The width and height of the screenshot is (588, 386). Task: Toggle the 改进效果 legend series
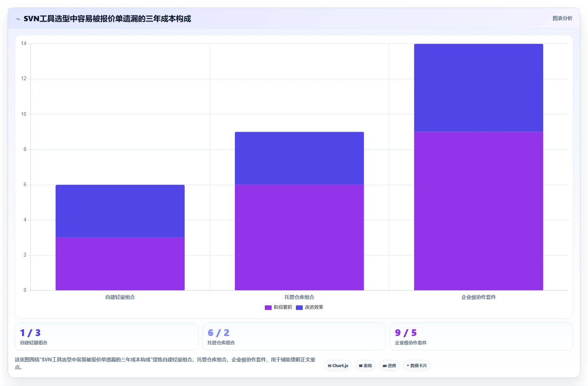(310, 307)
